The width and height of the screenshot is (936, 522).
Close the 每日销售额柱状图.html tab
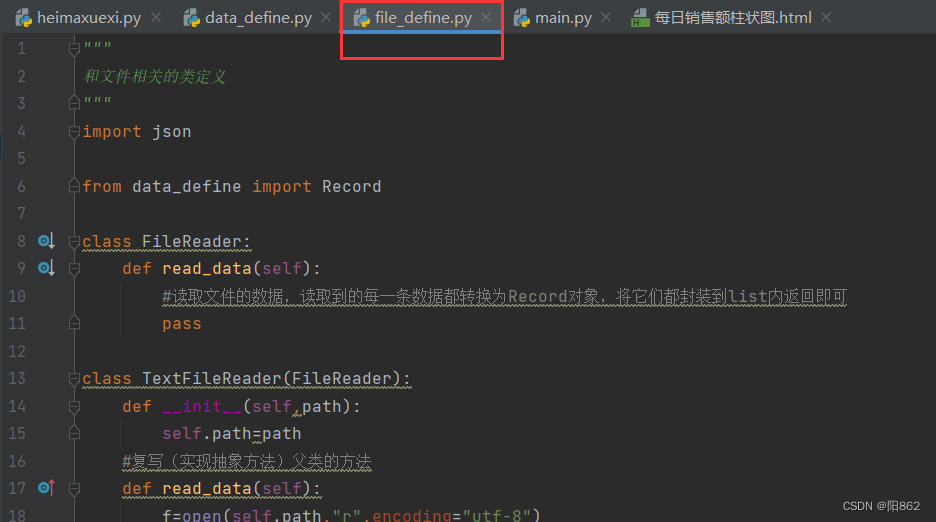pos(826,17)
